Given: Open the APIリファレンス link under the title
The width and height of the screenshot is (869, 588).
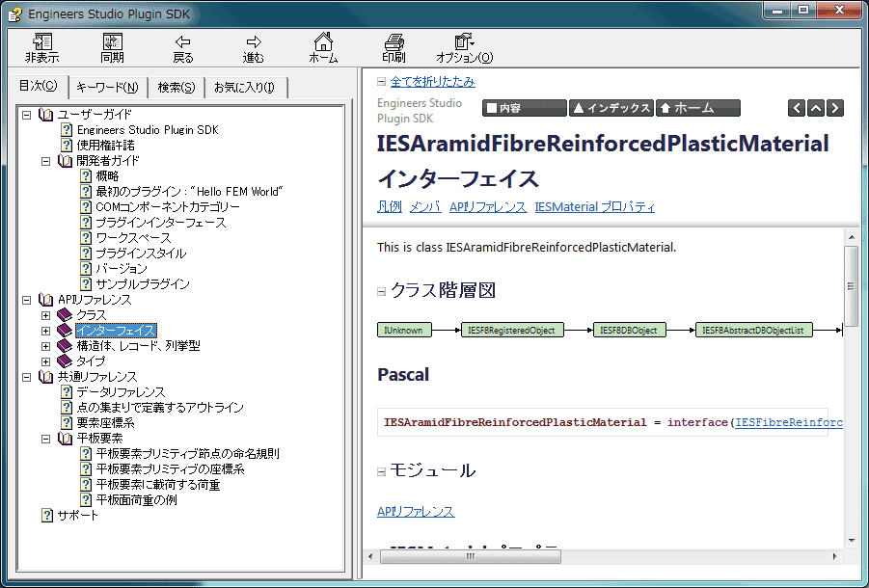Looking at the screenshot, I should 488,207.
